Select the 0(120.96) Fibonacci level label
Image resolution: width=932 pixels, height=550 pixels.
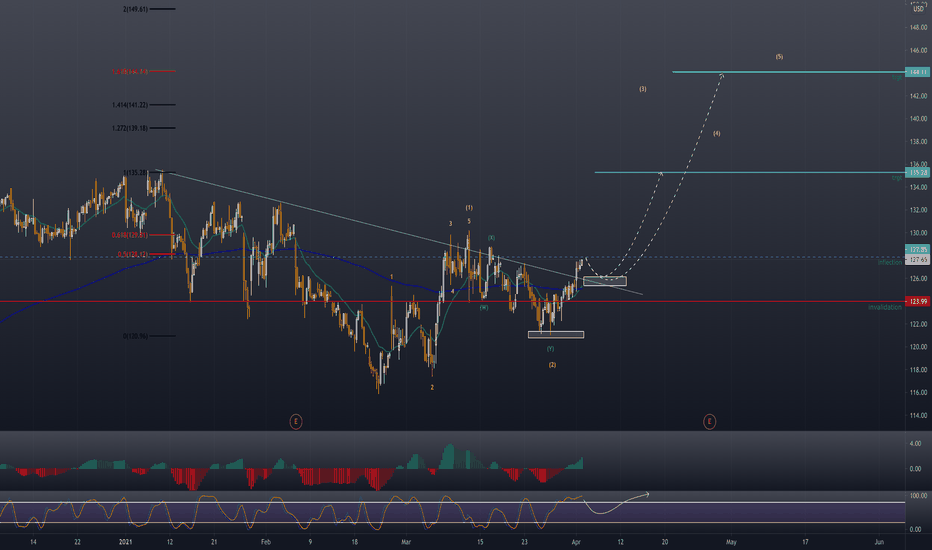click(x=136, y=336)
